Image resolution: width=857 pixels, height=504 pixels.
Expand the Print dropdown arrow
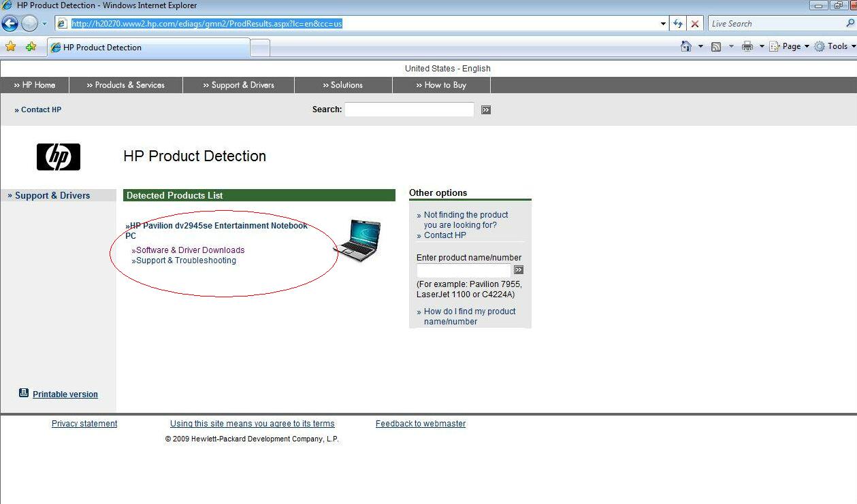pyautogui.click(x=762, y=46)
